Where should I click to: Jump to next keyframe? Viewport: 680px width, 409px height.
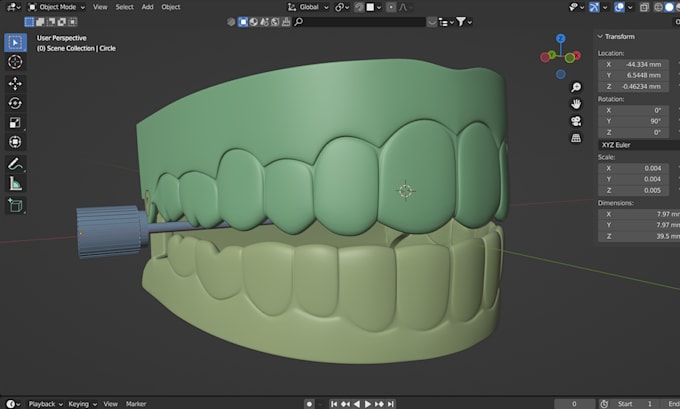[x=379, y=404]
